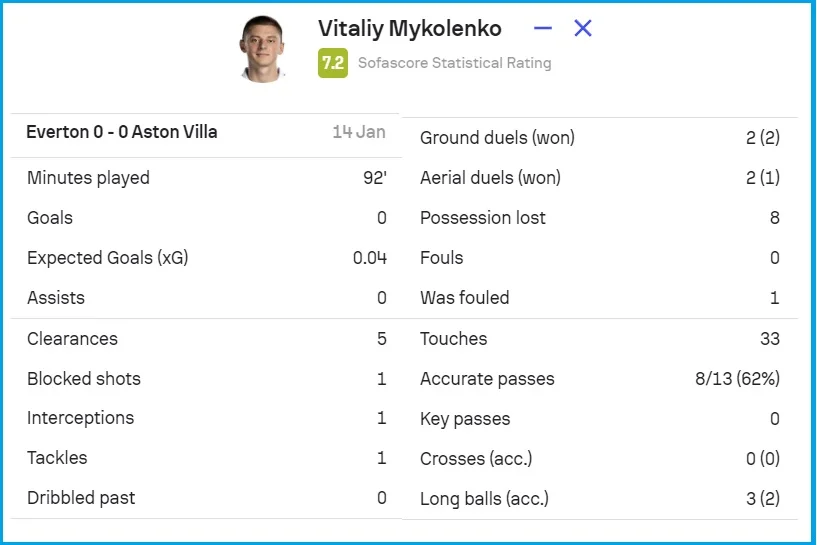Image resolution: width=817 pixels, height=545 pixels.
Task: Click the Clearances stat row
Action: [x=206, y=339]
